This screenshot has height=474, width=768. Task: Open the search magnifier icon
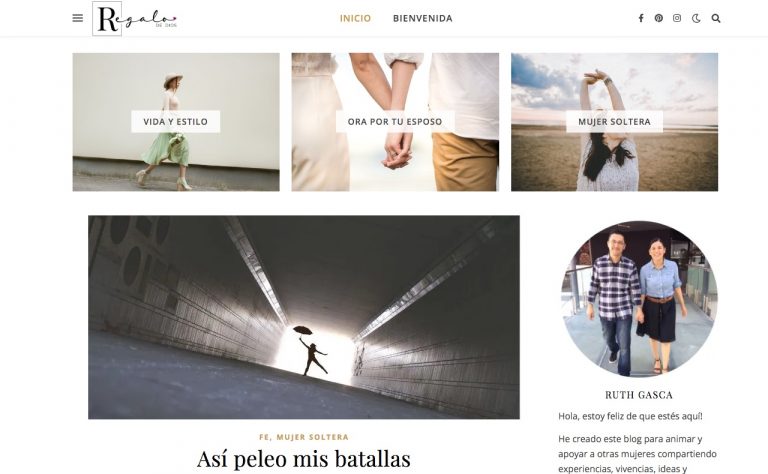(x=716, y=18)
